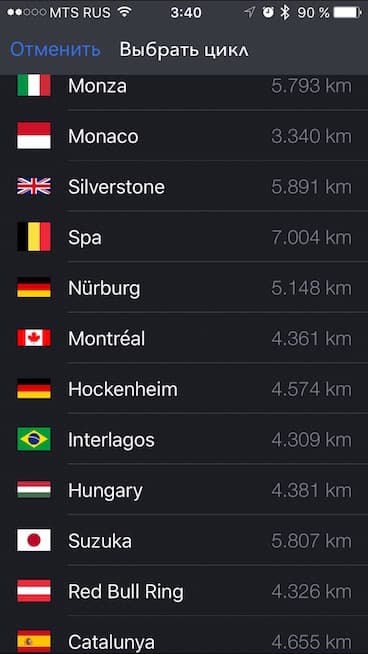Tap the 3.340 km Monaco length

pos(311,136)
